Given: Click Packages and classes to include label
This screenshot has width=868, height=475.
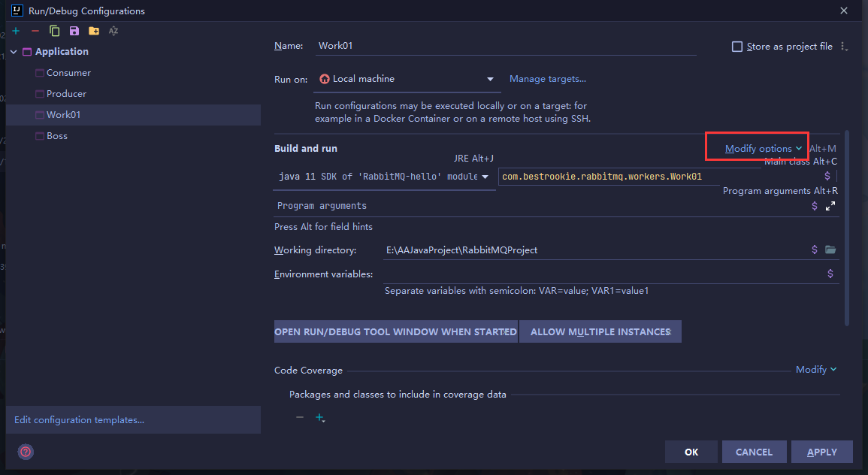Looking at the screenshot, I should 398,394.
